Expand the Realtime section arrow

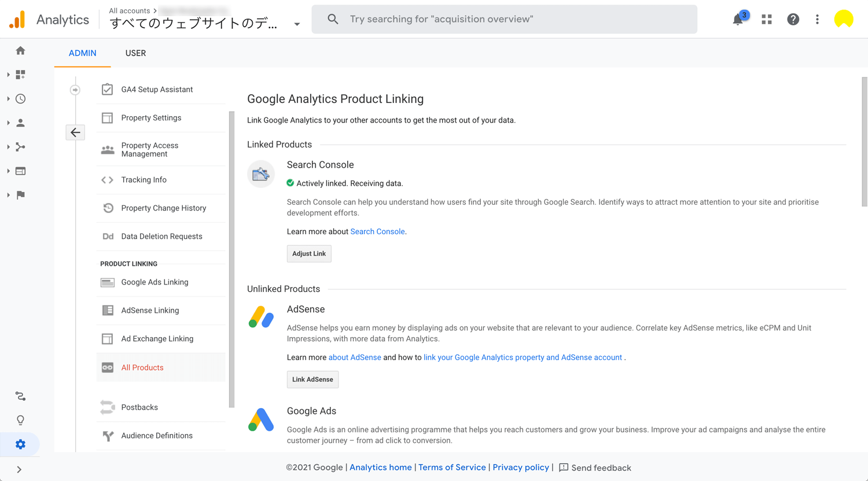[x=8, y=99]
